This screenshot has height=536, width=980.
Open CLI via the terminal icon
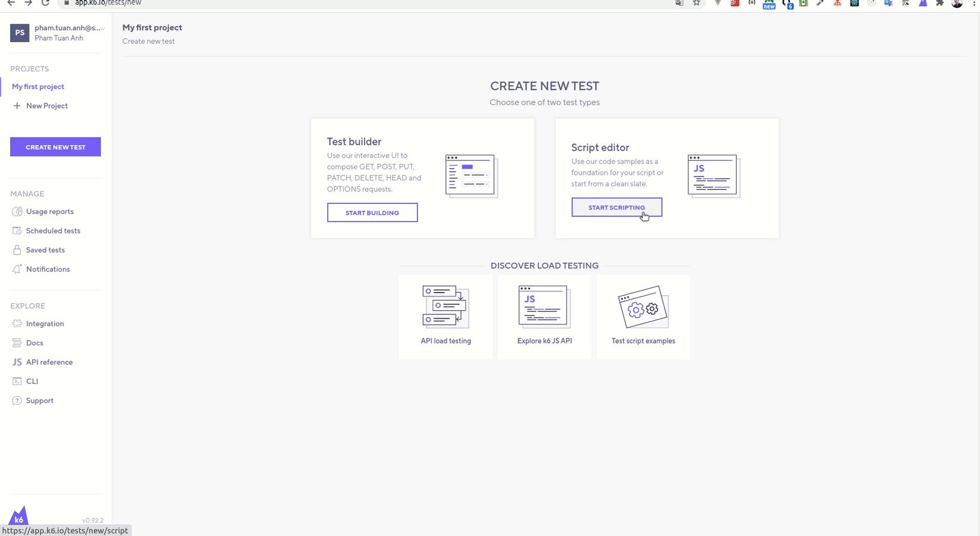(x=17, y=381)
